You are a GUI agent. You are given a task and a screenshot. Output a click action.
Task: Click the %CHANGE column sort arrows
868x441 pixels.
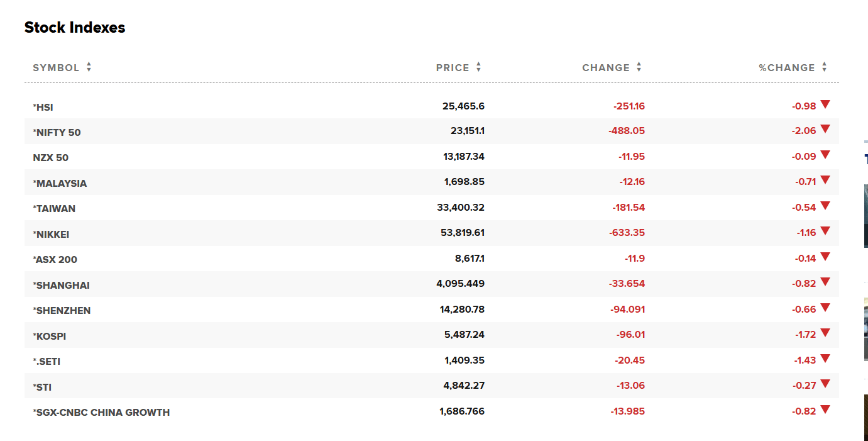[824, 67]
